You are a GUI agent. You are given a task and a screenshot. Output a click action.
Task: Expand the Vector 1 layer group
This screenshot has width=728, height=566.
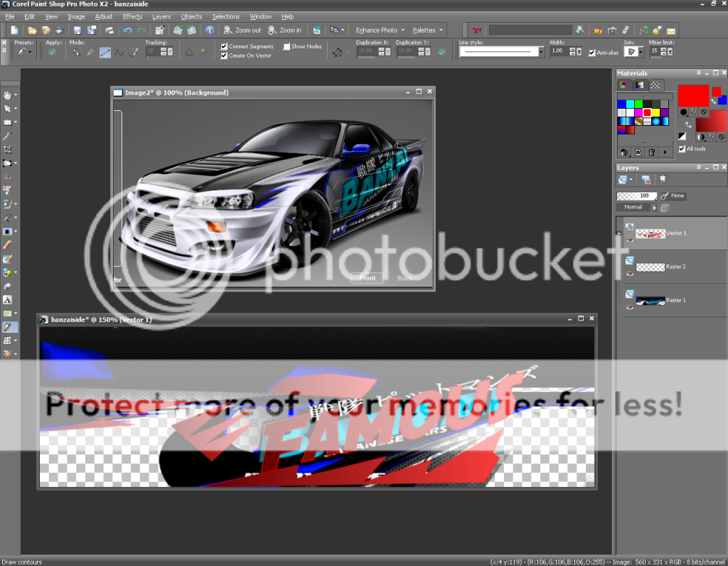[x=619, y=233]
